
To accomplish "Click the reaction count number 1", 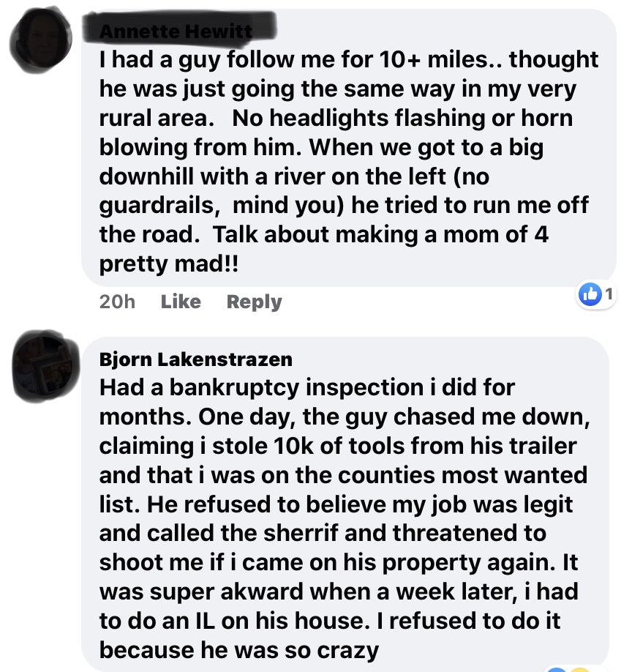I will [609, 294].
